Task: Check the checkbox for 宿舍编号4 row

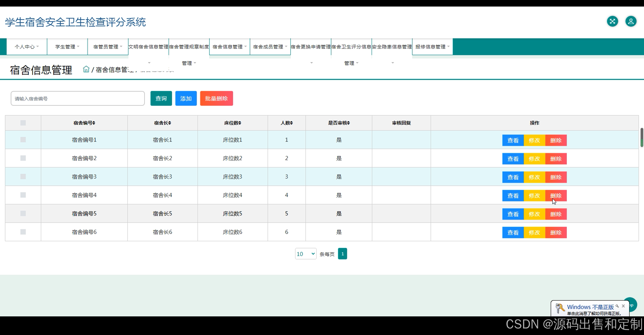Action: coord(23,195)
